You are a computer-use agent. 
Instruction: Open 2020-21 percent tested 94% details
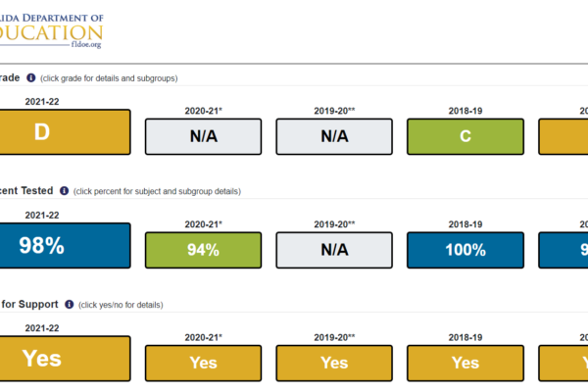[x=203, y=250]
